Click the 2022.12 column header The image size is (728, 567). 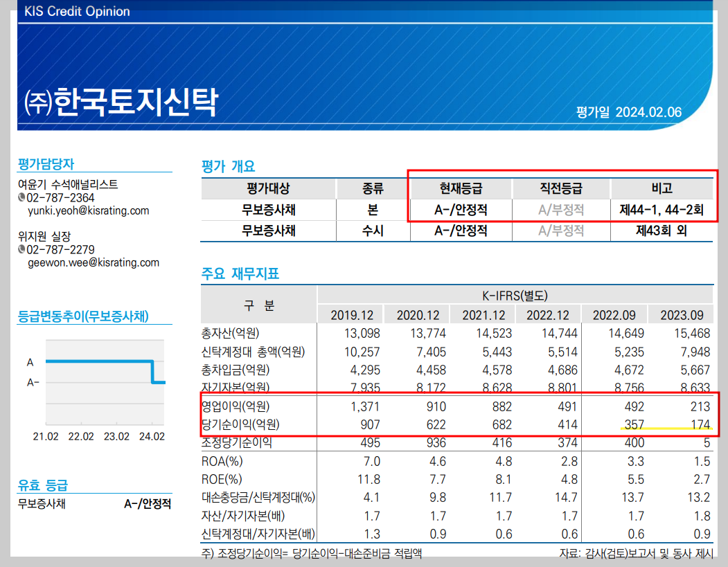click(548, 315)
